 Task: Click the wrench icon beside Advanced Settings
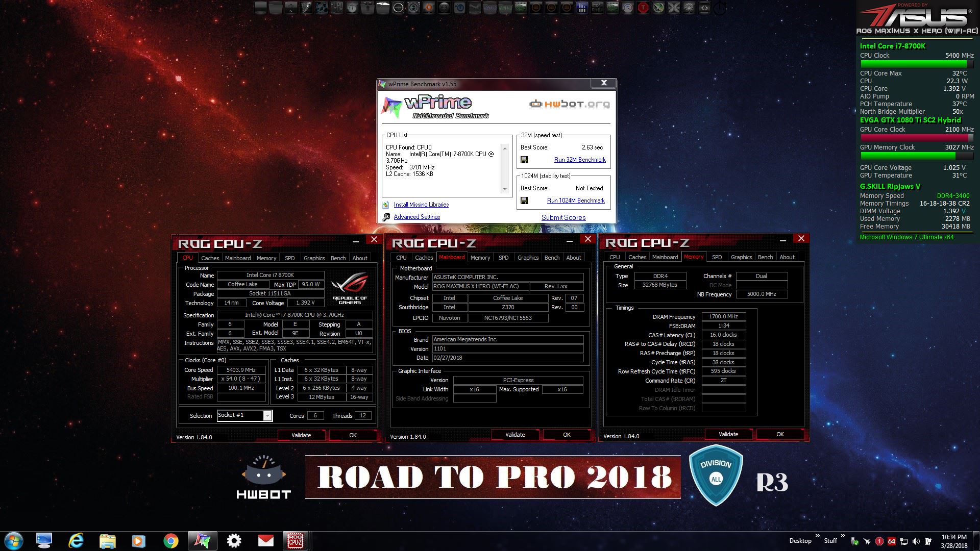point(386,217)
